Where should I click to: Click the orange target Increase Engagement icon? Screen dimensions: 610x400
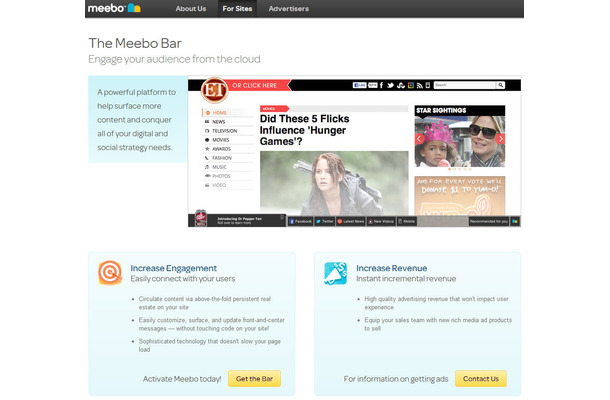110,273
